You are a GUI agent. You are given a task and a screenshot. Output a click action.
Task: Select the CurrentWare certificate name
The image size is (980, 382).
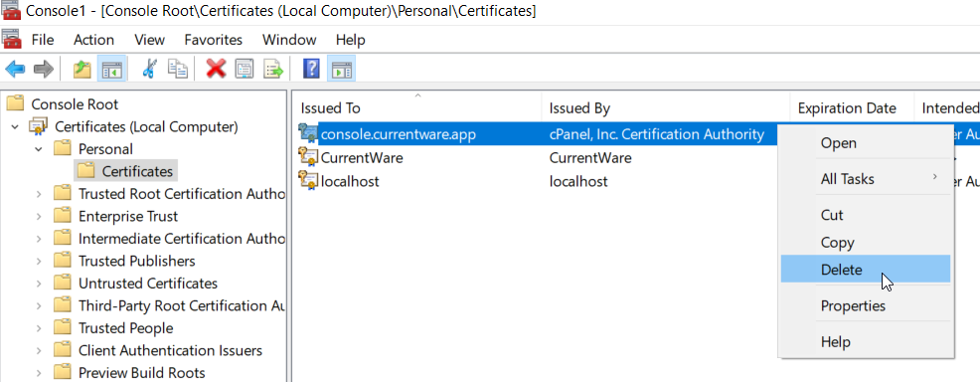tap(361, 157)
